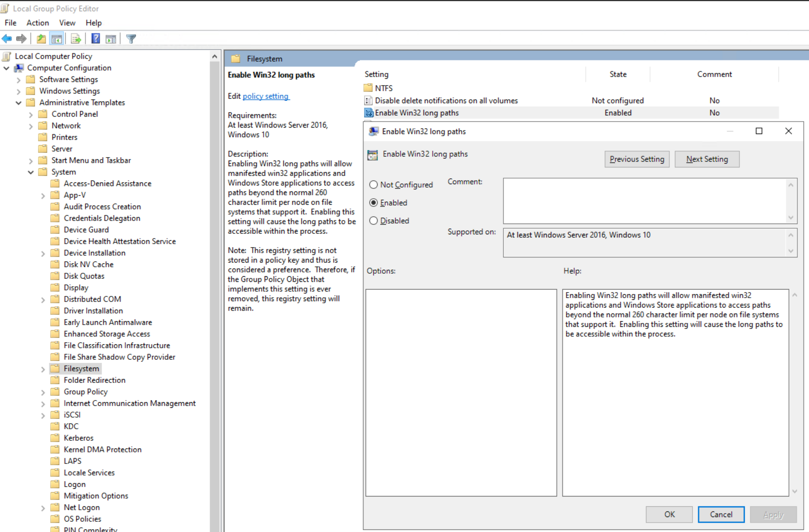This screenshot has width=809, height=532.
Task: Collapse the Administrative Templates node
Action: tap(18, 102)
